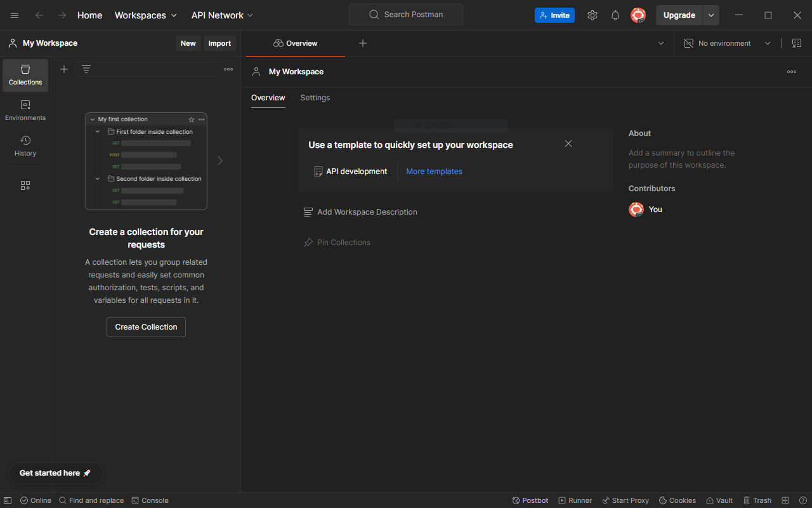This screenshot has height=508, width=812.
Task: Open the environment quick look icon
Action: [797, 43]
